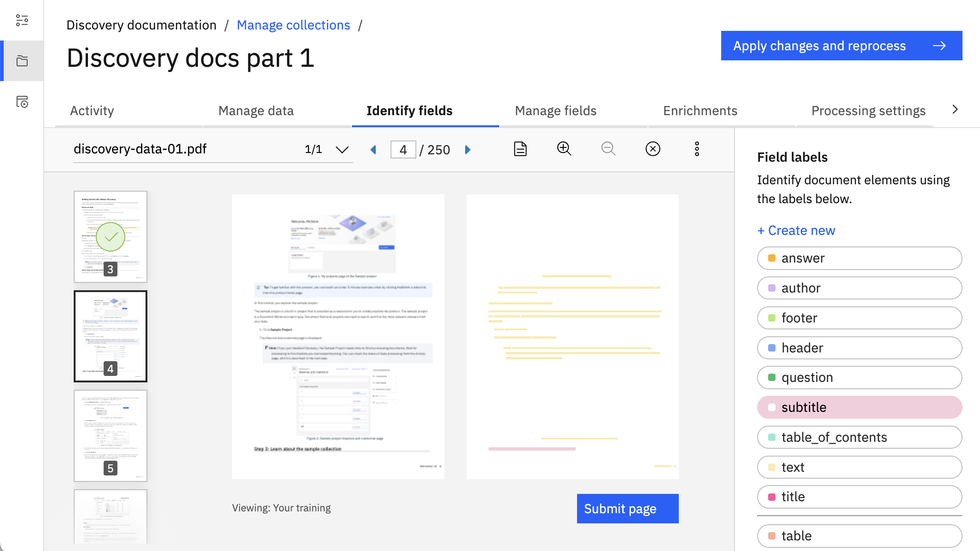Select the question field label

pos(859,377)
